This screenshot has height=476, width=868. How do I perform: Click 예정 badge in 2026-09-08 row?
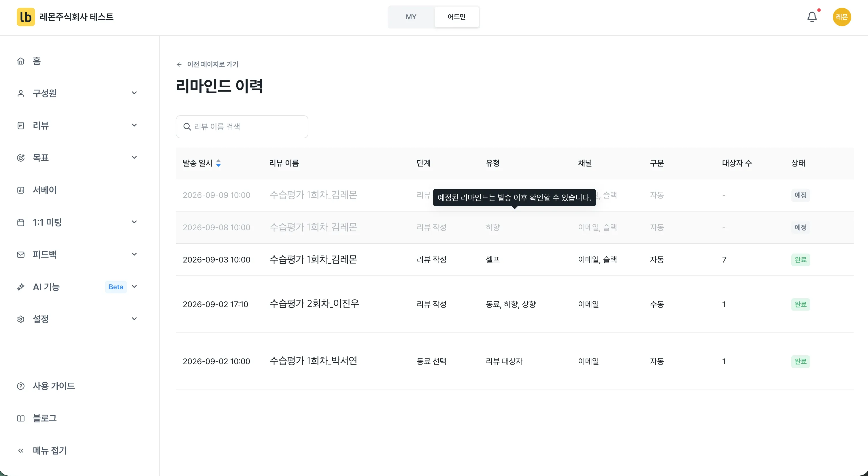(800, 227)
